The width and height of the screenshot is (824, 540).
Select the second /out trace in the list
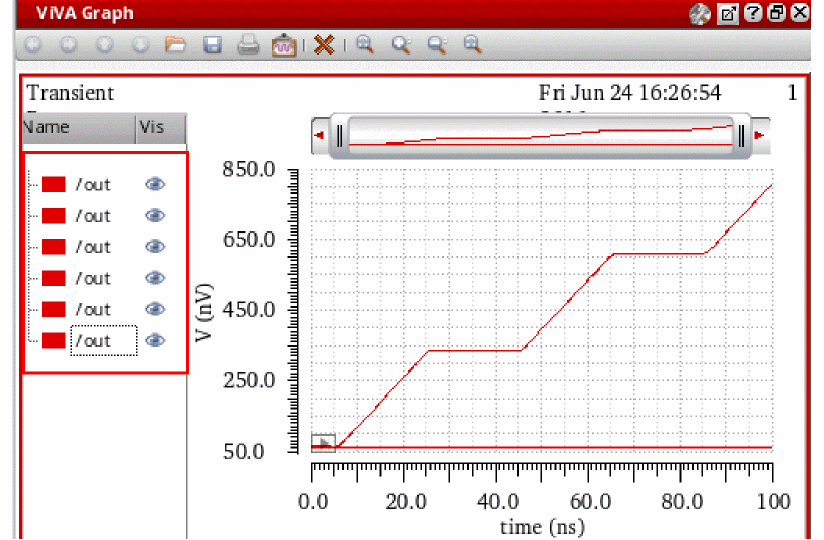click(93, 215)
